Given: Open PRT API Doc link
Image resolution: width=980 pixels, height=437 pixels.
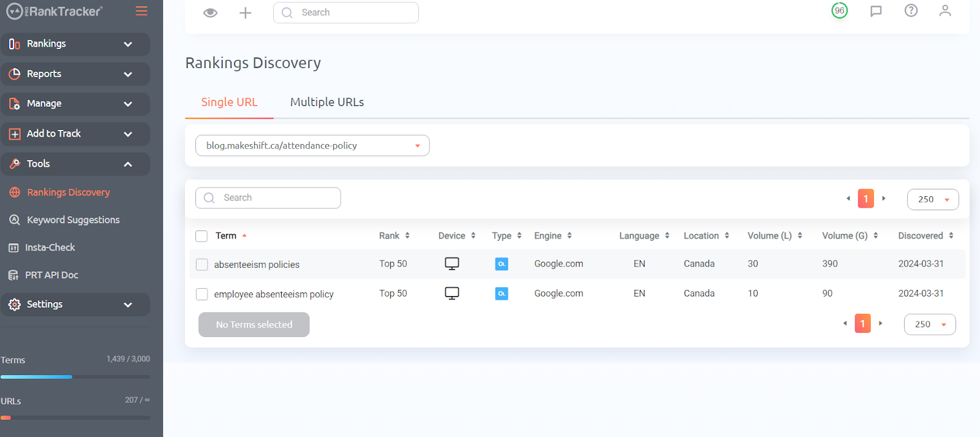Looking at the screenshot, I should point(43,275).
